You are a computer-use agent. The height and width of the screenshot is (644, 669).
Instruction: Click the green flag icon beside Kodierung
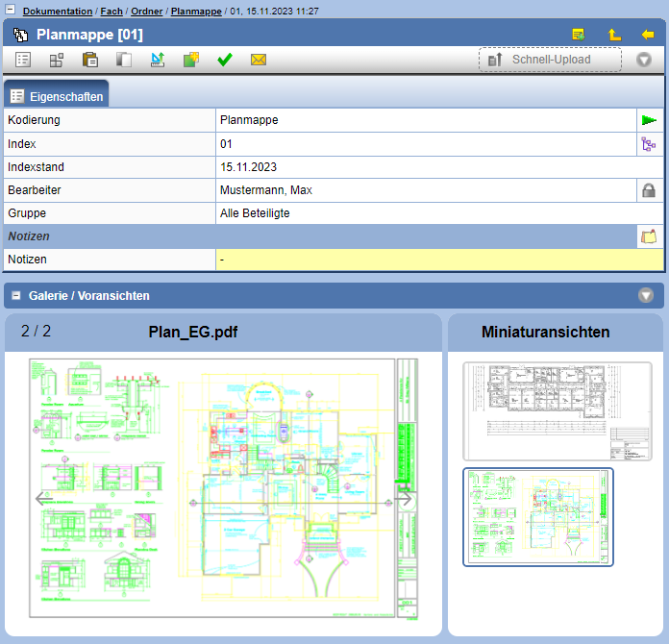(x=650, y=120)
